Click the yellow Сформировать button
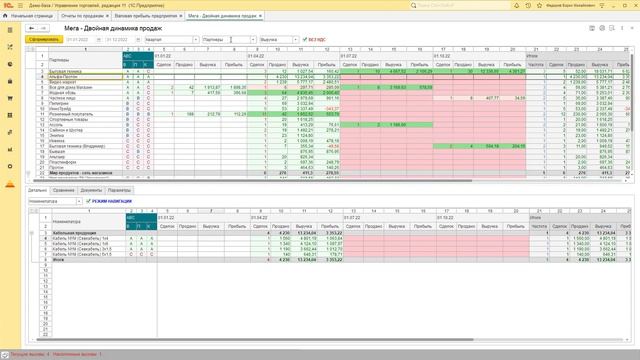The height and width of the screenshot is (360, 640). [x=44, y=40]
